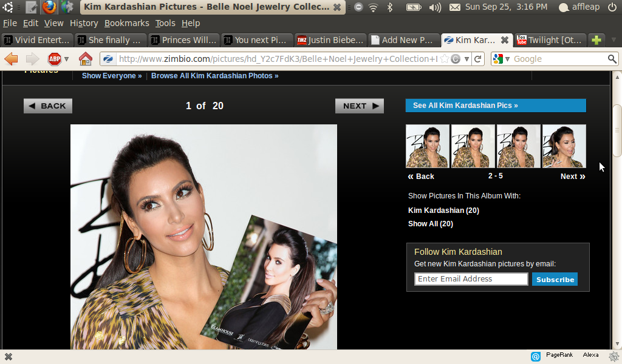Open the Wi-Fi network indicator

374,7
